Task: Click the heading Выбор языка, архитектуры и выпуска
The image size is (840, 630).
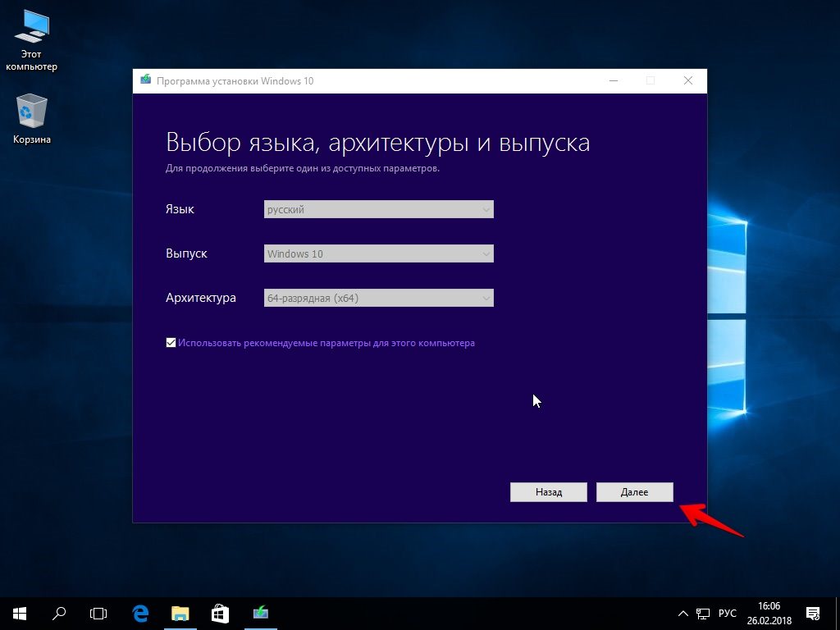Action: (x=377, y=143)
